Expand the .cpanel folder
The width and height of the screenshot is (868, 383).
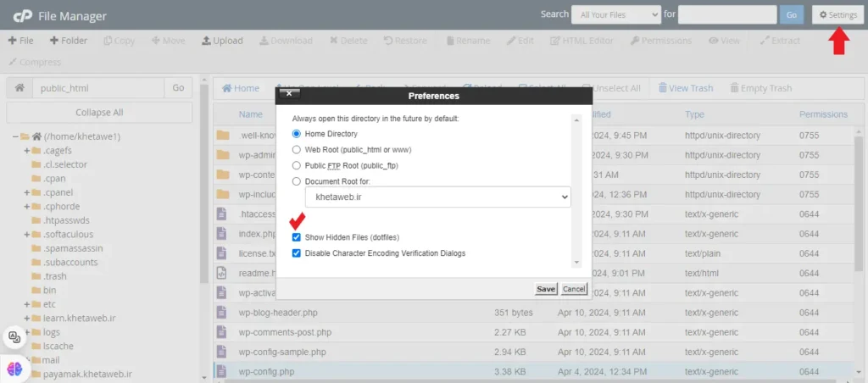26,192
